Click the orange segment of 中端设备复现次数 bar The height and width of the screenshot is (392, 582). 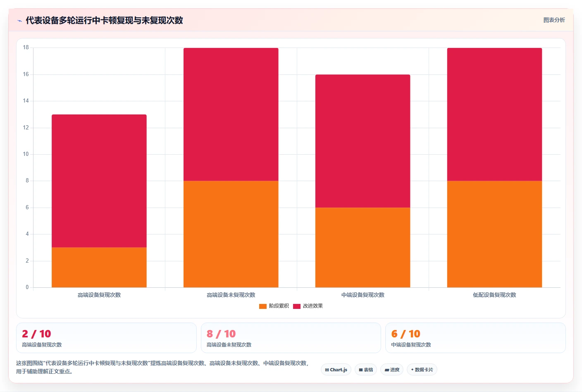(363, 247)
